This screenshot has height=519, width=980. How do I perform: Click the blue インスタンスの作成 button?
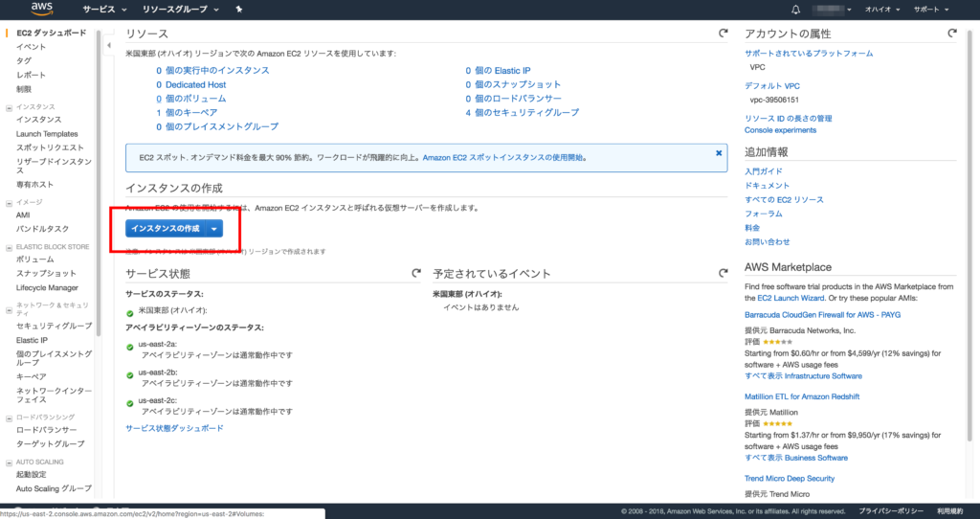(x=166, y=228)
